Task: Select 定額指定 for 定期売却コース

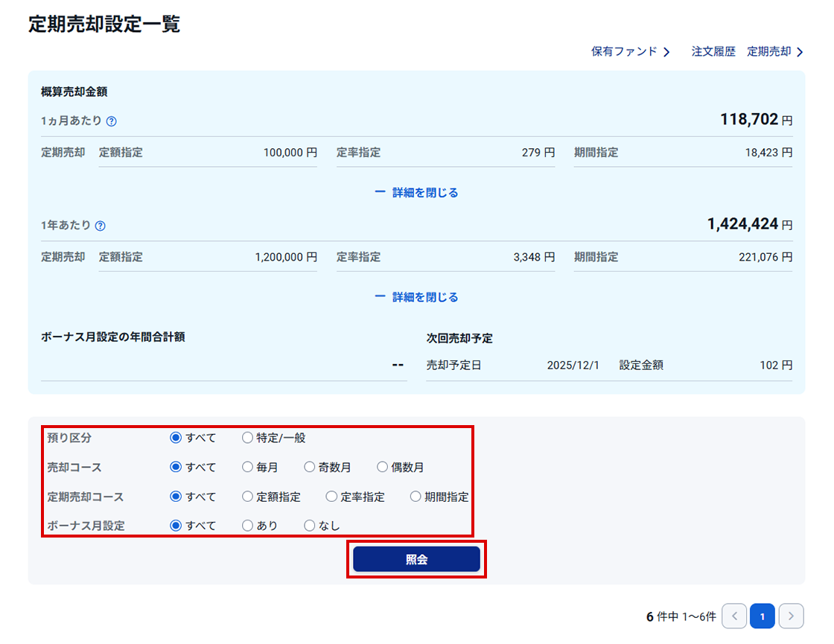Action: pos(248,497)
